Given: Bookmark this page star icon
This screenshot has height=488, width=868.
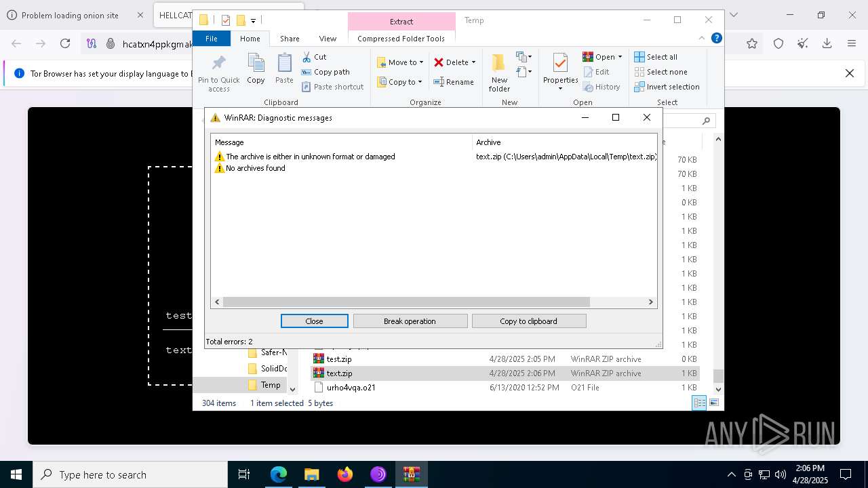Looking at the screenshot, I should (x=752, y=43).
